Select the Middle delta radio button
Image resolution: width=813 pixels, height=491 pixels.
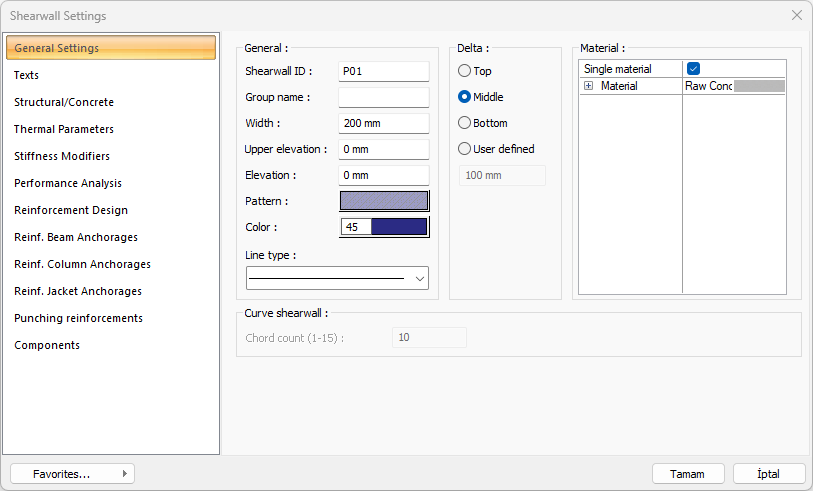click(x=465, y=97)
